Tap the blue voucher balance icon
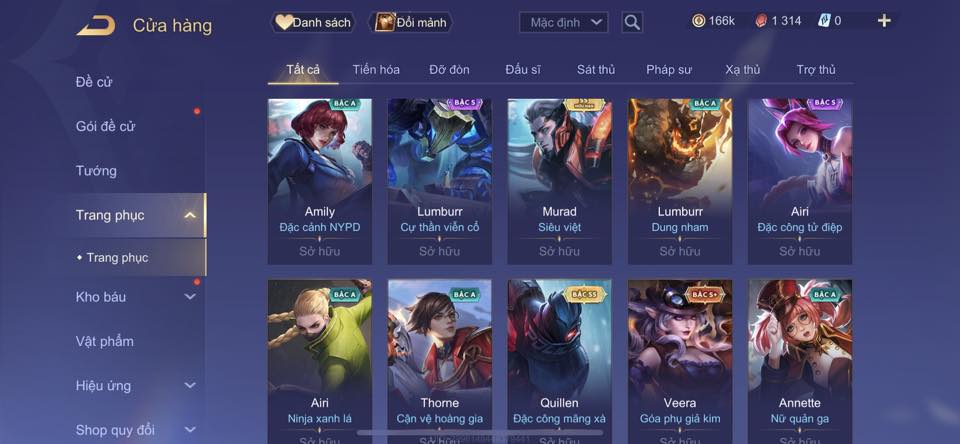Screen dimensions: 960x444 pyautogui.click(x=823, y=21)
